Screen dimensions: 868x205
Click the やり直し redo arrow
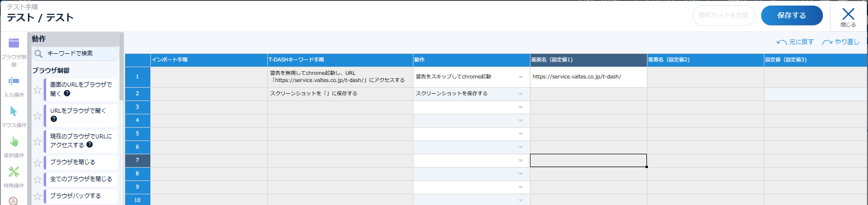[827, 42]
